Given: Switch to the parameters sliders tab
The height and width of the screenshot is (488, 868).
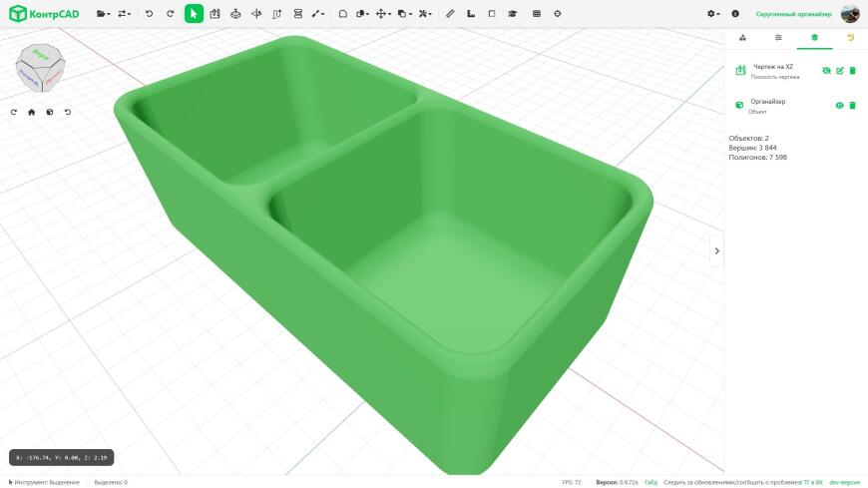Looking at the screenshot, I should tap(778, 38).
